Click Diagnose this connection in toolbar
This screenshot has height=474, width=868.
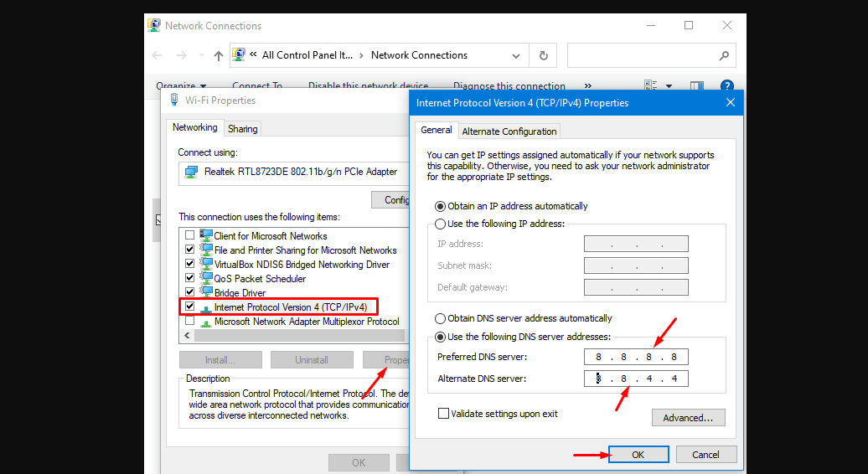pyautogui.click(x=509, y=85)
